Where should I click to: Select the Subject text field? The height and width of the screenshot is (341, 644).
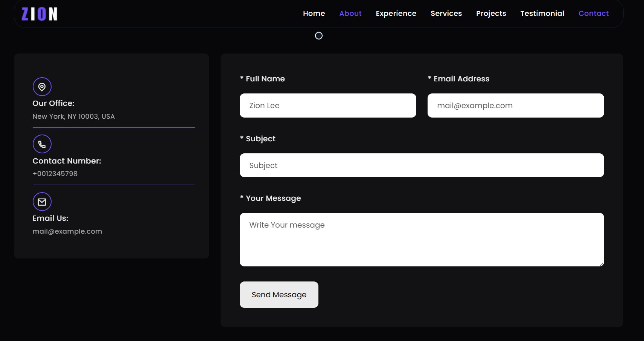(422, 165)
